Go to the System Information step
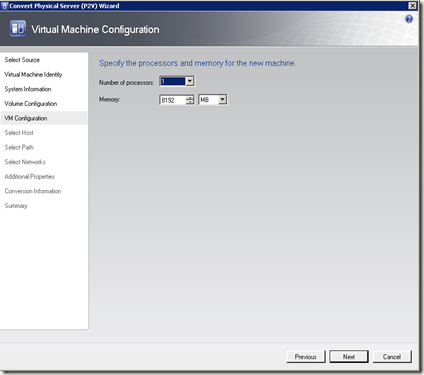This screenshot has height=375, width=424. [x=28, y=89]
